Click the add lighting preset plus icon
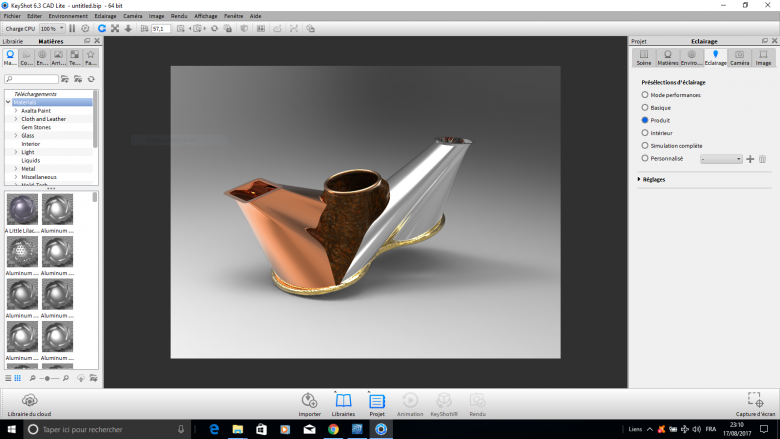Image resolution: width=780 pixels, height=439 pixels. [750, 159]
